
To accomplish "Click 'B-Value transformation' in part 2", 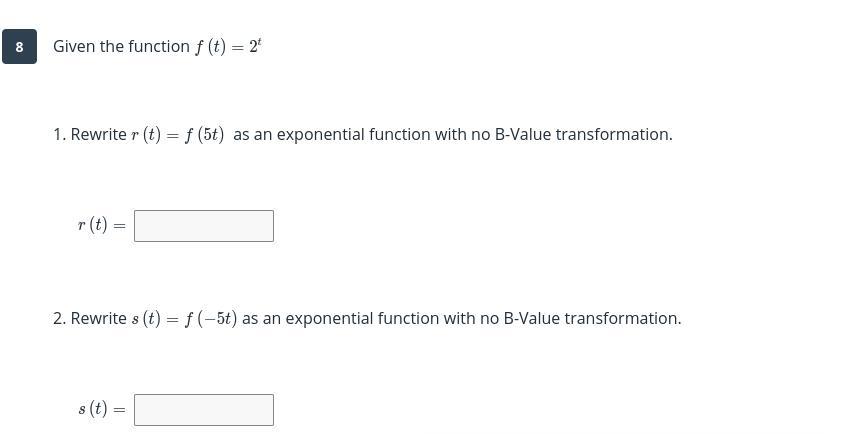I will click(591, 319).
